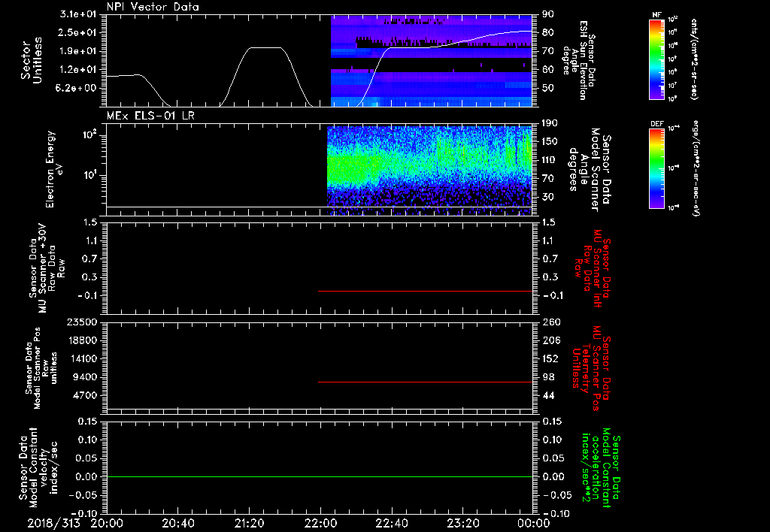Click the red "MU Scanner Pos Telemetry" label
This screenshot has width=770, height=532.
[591, 368]
